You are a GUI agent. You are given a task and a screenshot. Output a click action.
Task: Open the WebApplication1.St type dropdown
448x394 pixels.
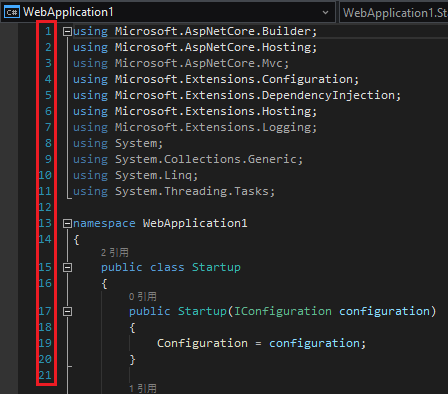pos(394,13)
